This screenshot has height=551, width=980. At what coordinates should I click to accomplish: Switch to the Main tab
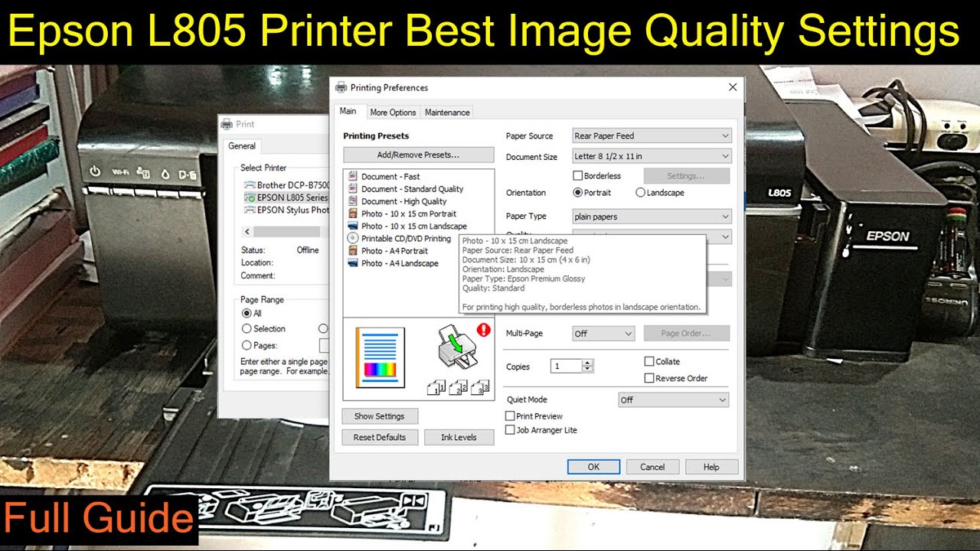pyautogui.click(x=348, y=111)
